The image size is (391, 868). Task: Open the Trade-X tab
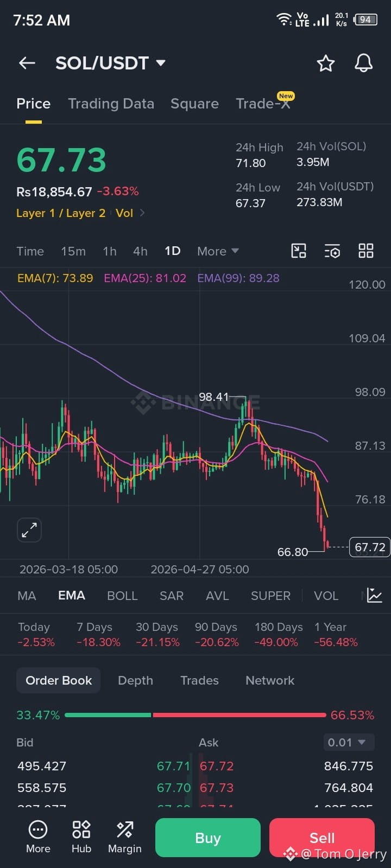pyautogui.click(x=263, y=104)
